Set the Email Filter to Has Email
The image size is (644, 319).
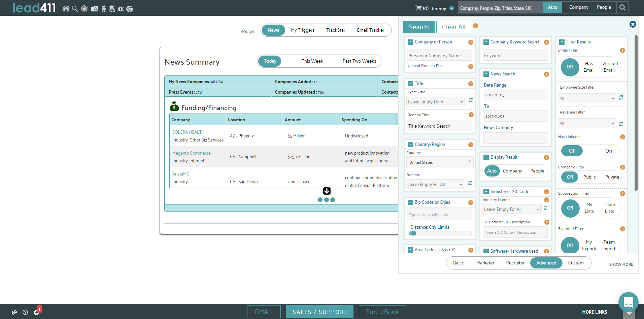pyautogui.click(x=589, y=67)
